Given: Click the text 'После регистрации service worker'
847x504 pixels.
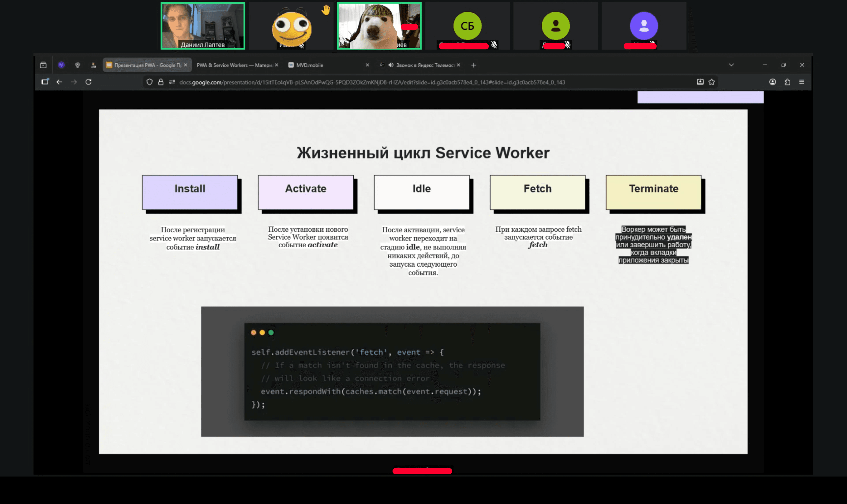Looking at the screenshot, I should coord(193,234).
